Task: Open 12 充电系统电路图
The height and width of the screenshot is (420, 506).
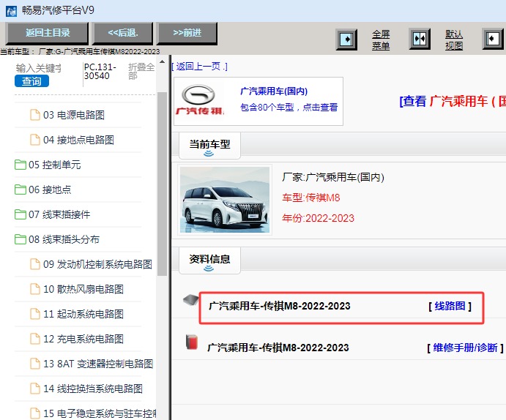Action: (x=83, y=339)
